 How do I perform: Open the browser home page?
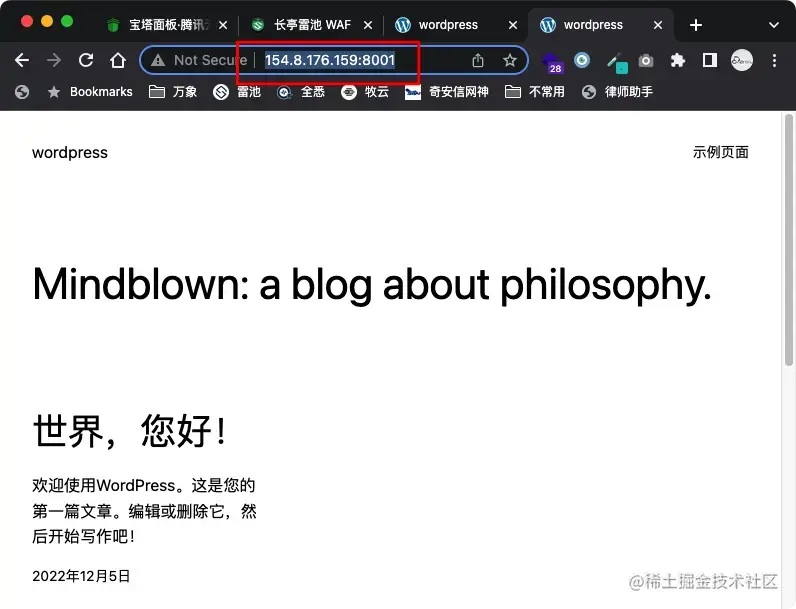point(118,60)
